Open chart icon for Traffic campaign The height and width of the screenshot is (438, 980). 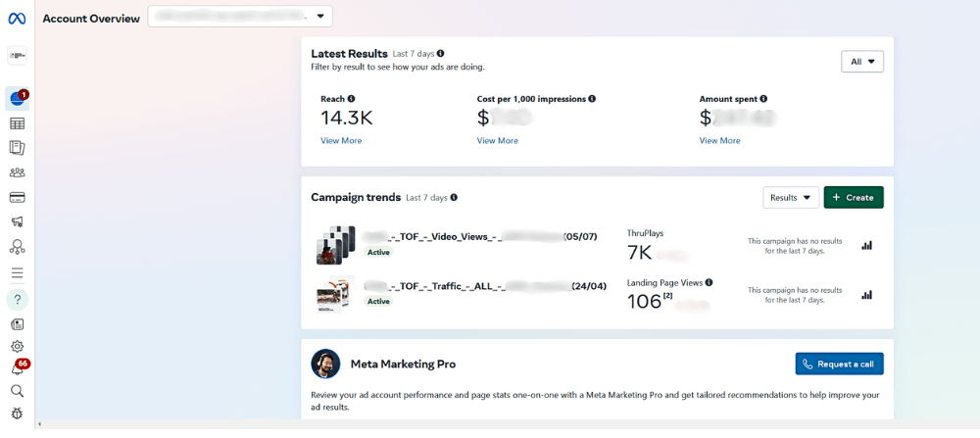pyautogui.click(x=866, y=295)
